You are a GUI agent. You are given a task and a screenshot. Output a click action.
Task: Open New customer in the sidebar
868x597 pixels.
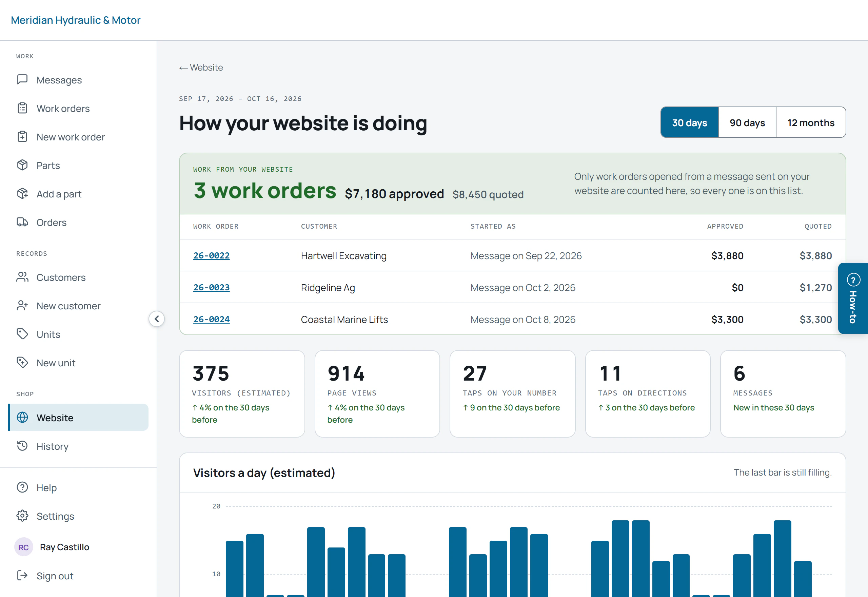[x=79, y=306]
